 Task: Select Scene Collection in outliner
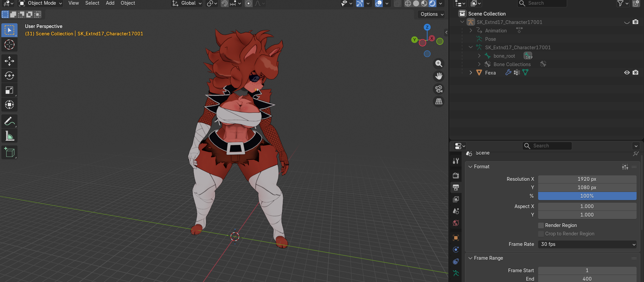pos(487,13)
